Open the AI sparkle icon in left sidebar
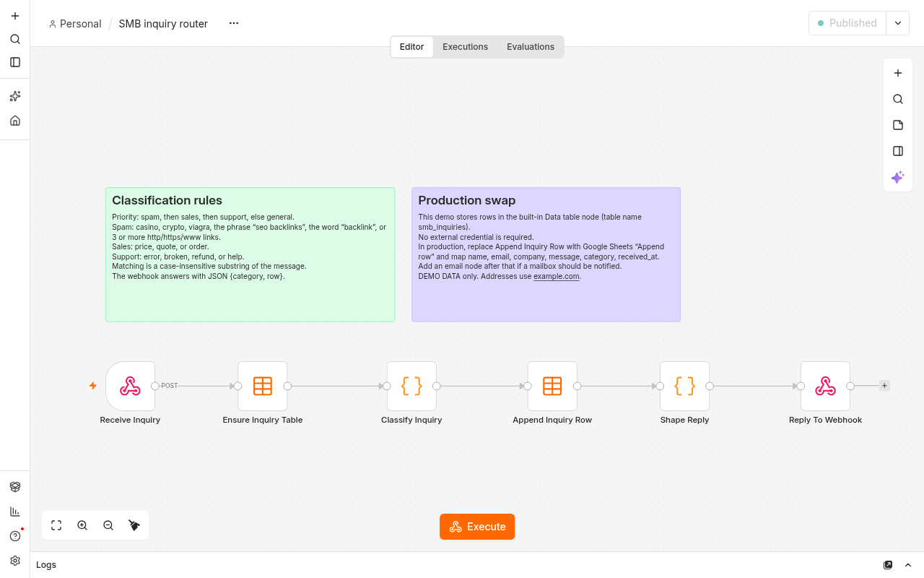Image resolution: width=924 pixels, height=578 pixels. click(x=15, y=96)
